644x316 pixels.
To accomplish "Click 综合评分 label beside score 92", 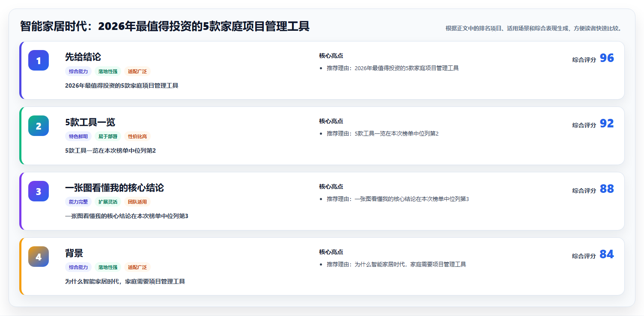I will [584, 125].
